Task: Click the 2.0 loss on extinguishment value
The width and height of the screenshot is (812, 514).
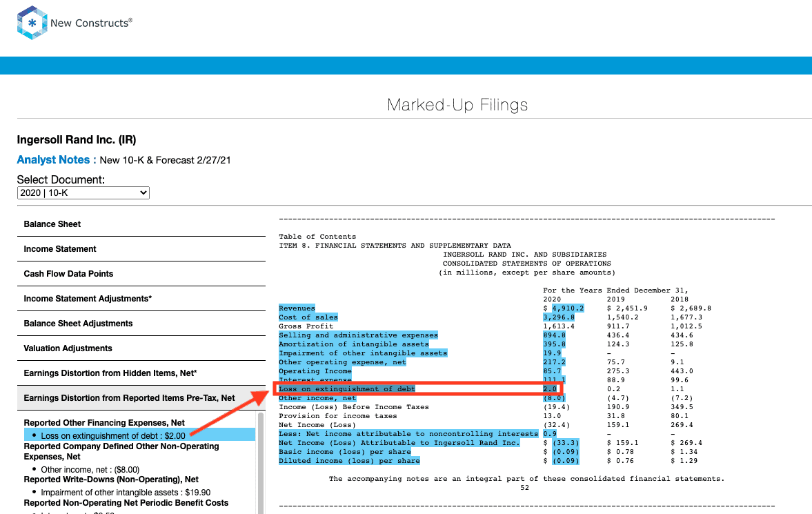Action: [549, 389]
